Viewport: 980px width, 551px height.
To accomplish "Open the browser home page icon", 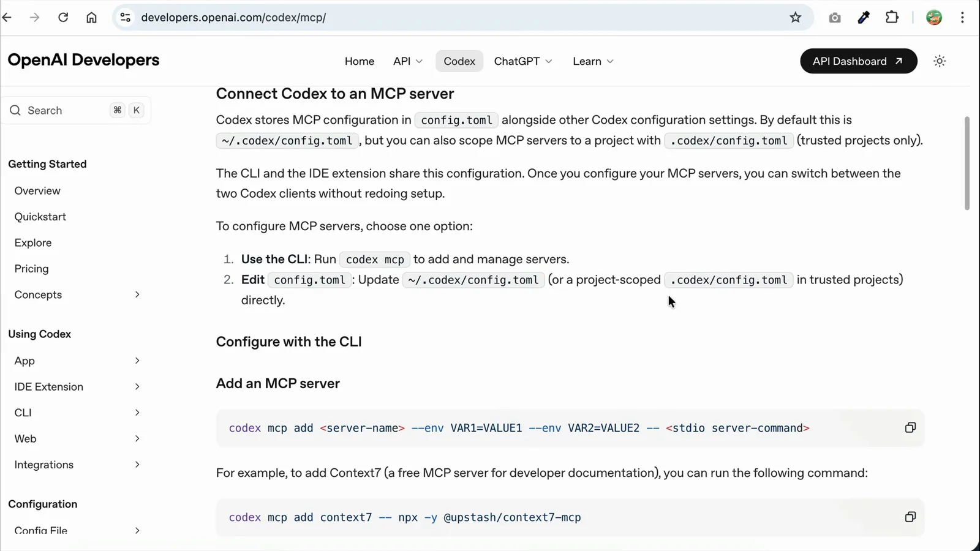I will point(91,17).
